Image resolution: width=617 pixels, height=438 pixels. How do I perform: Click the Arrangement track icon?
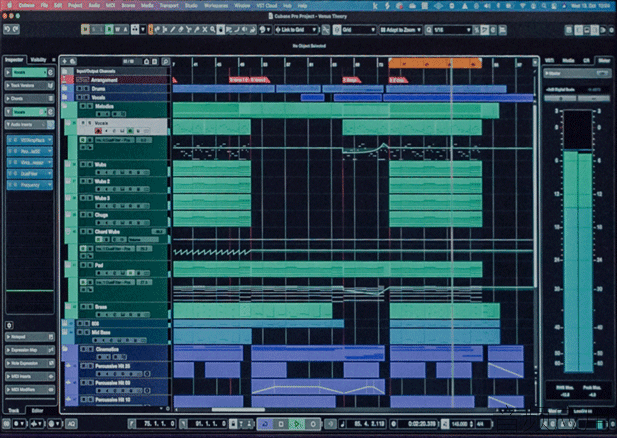click(x=65, y=80)
